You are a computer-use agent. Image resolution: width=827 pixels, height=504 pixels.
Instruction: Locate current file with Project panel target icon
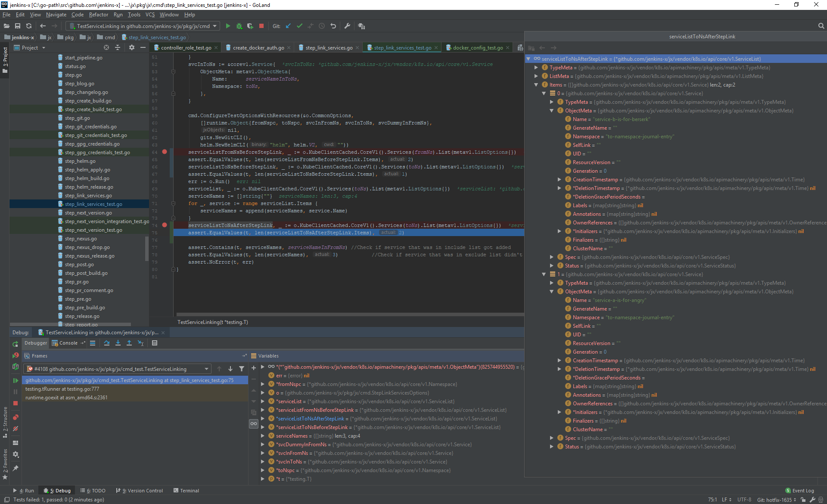106,47
